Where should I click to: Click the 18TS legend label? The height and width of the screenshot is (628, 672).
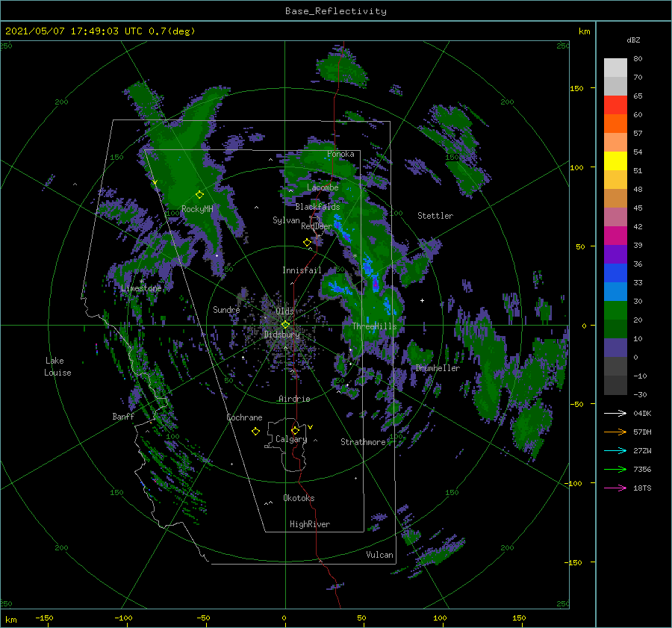coord(642,488)
